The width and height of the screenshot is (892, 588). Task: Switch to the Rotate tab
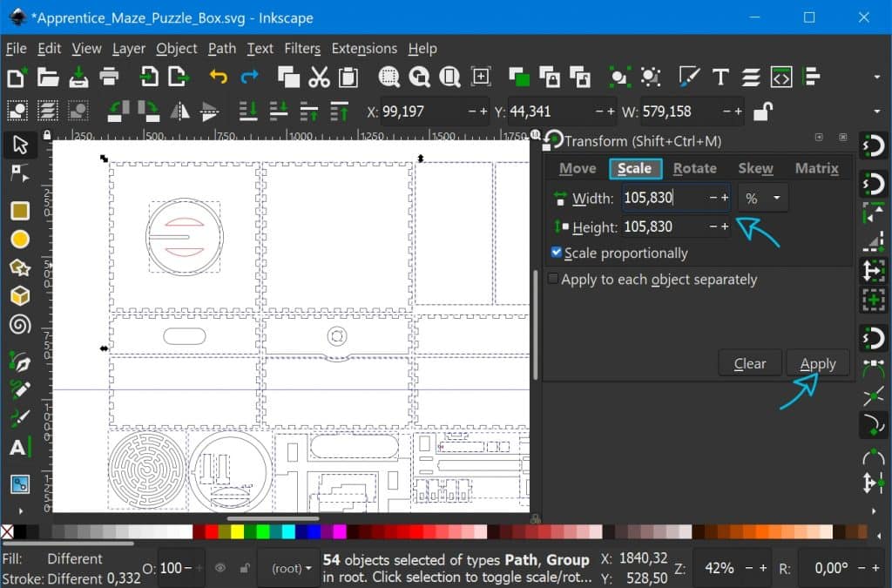tap(694, 168)
